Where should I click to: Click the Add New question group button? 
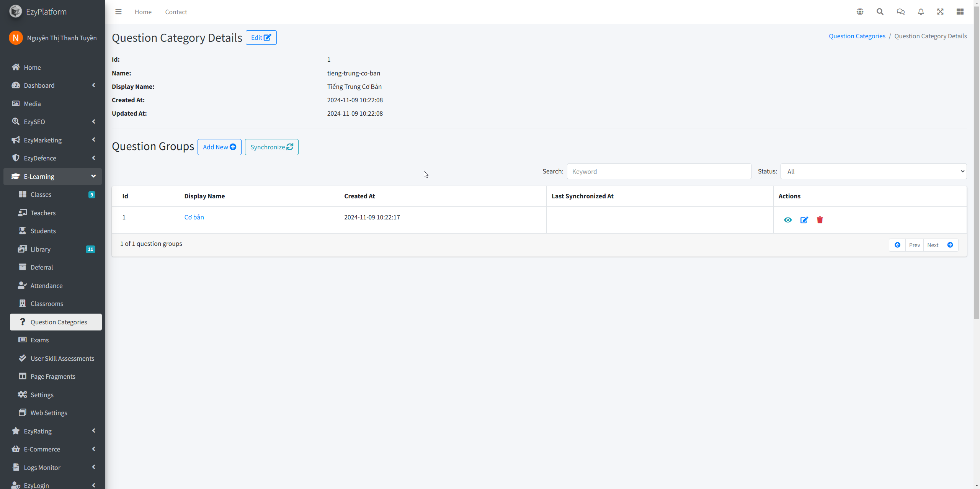coord(219,147)
